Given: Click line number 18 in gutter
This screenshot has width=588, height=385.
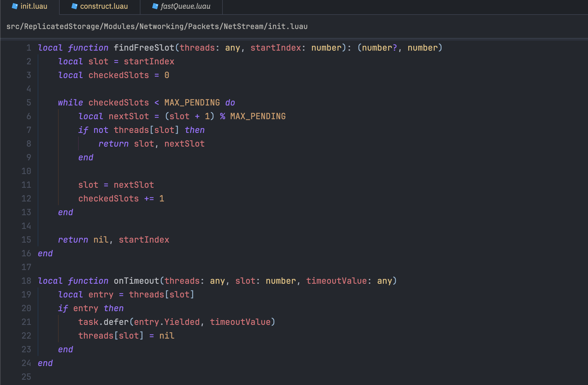Looking at the screenshot, I should click(26, 281).
